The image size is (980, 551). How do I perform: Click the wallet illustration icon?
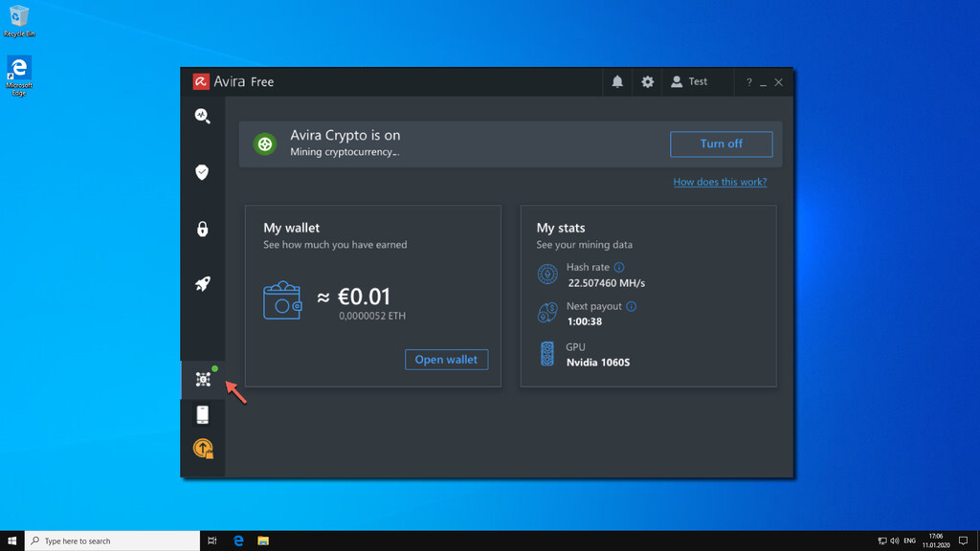pos(282,300)
